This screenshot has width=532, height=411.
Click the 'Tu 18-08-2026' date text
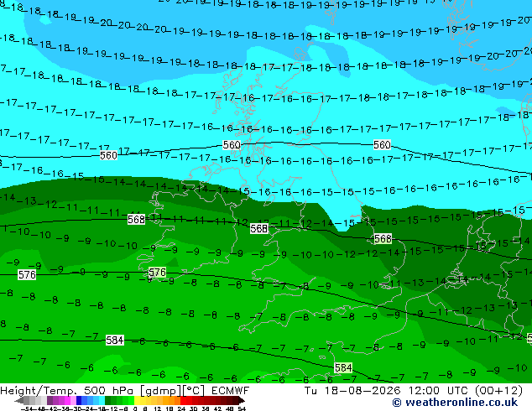[352, 391]
